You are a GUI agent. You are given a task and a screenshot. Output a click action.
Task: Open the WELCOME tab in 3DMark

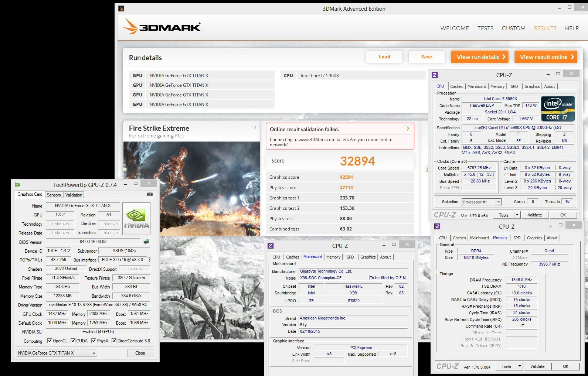pos(455,28)
